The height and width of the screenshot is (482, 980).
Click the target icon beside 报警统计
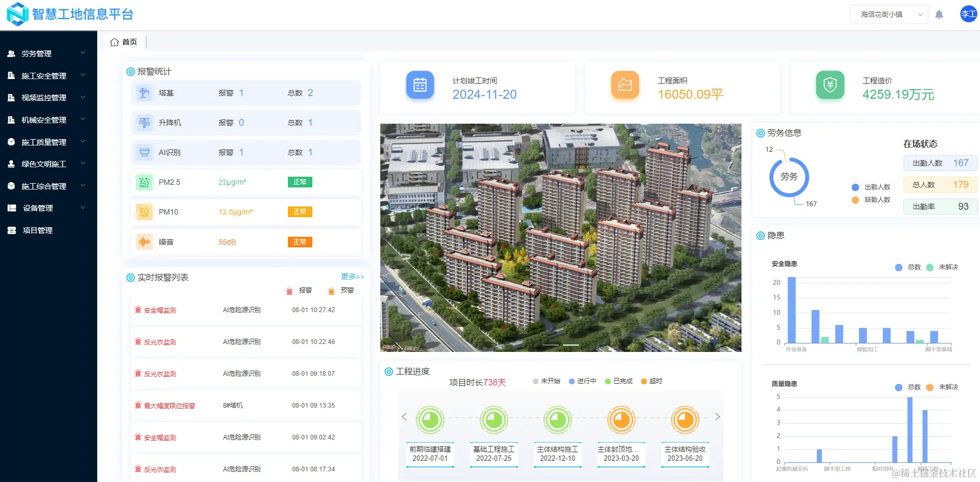[x=131, y=72]
